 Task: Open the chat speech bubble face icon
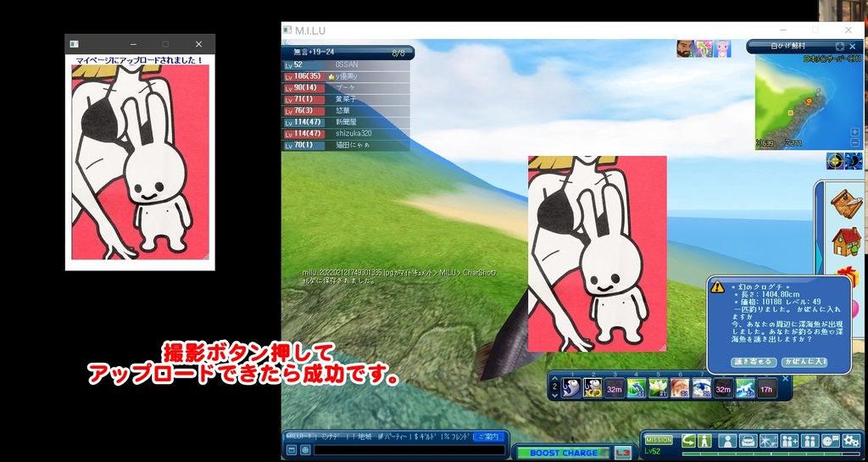coord(831,441)
